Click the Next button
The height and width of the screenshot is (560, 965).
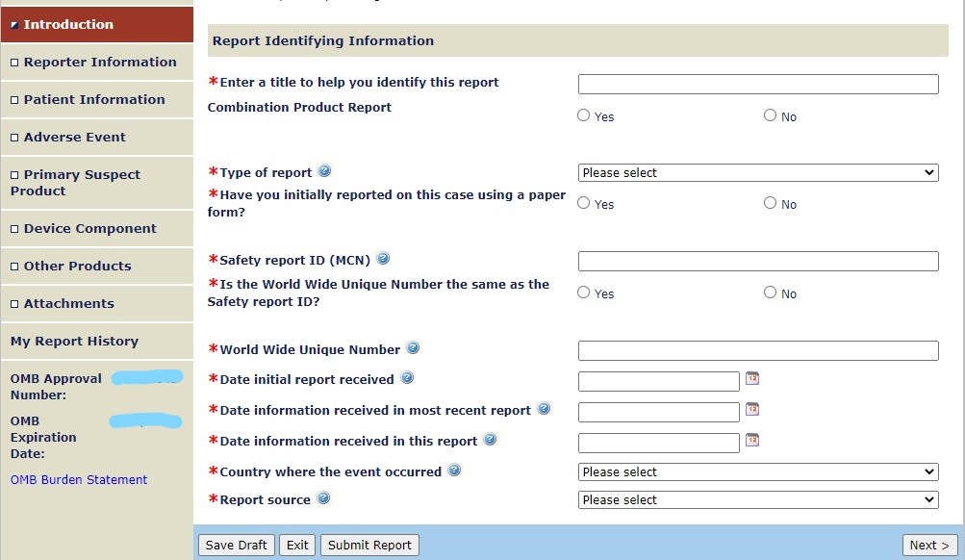[x=929, y=545]
